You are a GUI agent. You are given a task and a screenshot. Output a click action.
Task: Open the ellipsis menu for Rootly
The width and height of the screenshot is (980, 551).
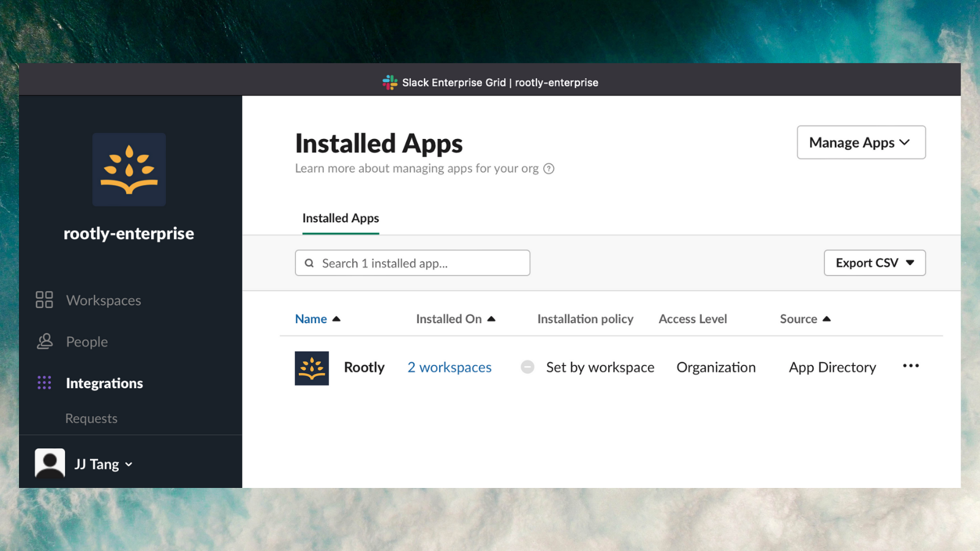point(911,365)
